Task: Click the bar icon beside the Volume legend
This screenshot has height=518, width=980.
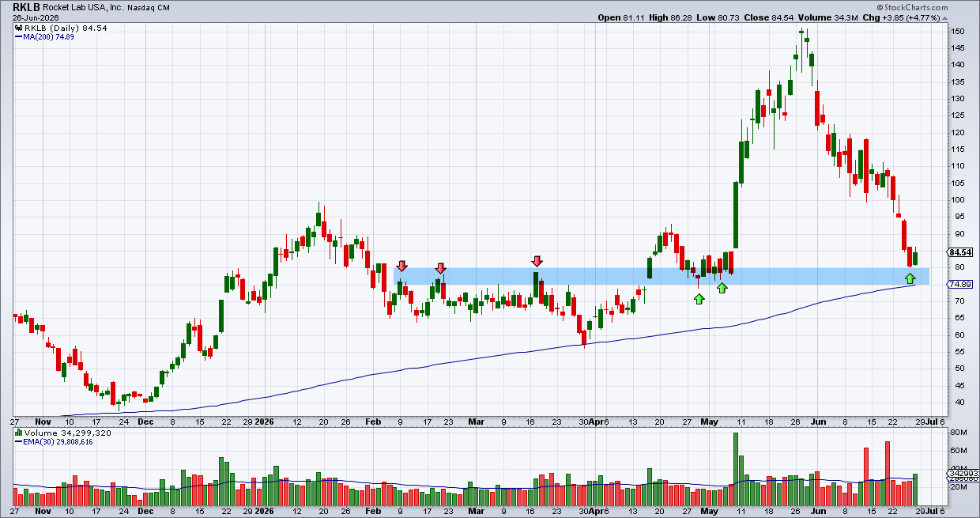Action: point(19,433)
